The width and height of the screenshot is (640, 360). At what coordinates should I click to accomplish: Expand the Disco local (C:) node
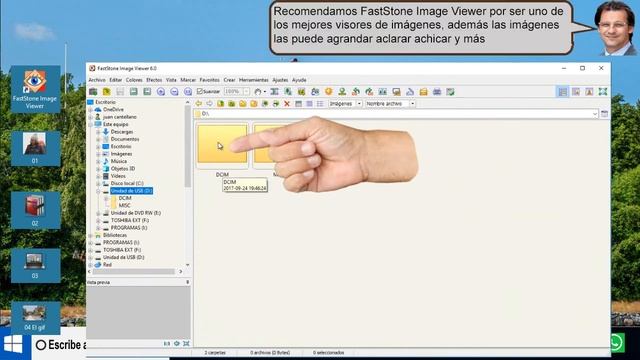(98, 184)
